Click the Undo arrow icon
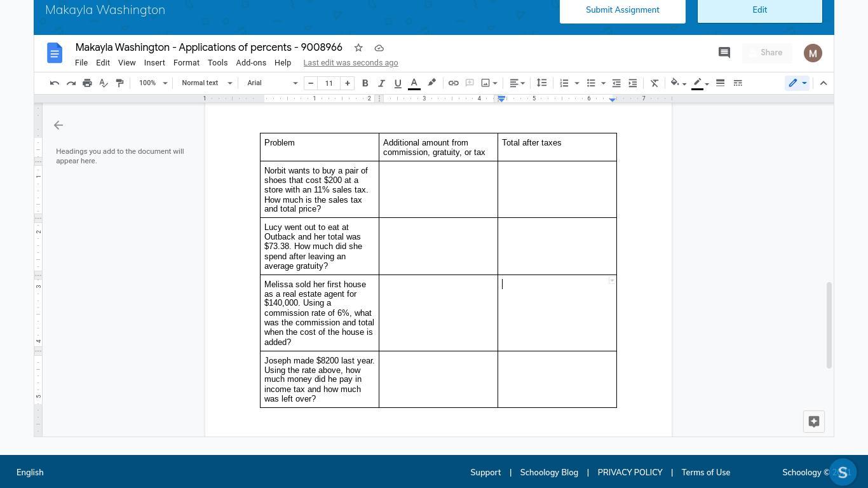 pyautogui.click(x=55, y=83)
